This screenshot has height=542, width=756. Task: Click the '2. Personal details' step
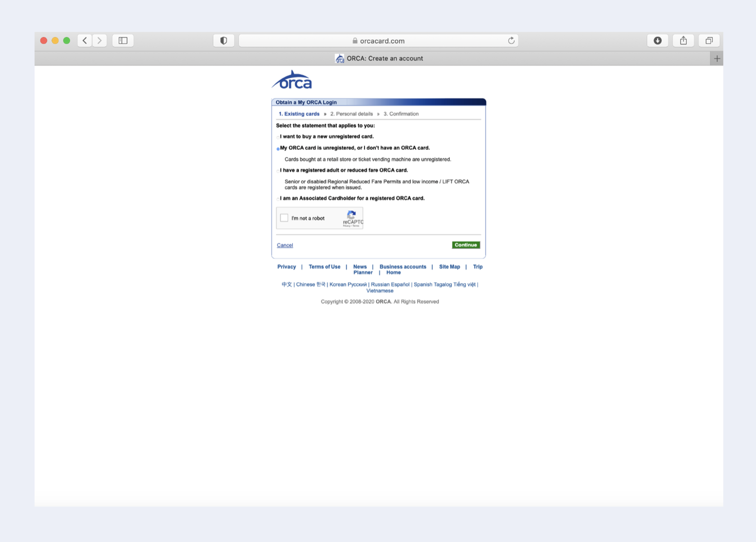pyautogui.click(x=352, y=114)
